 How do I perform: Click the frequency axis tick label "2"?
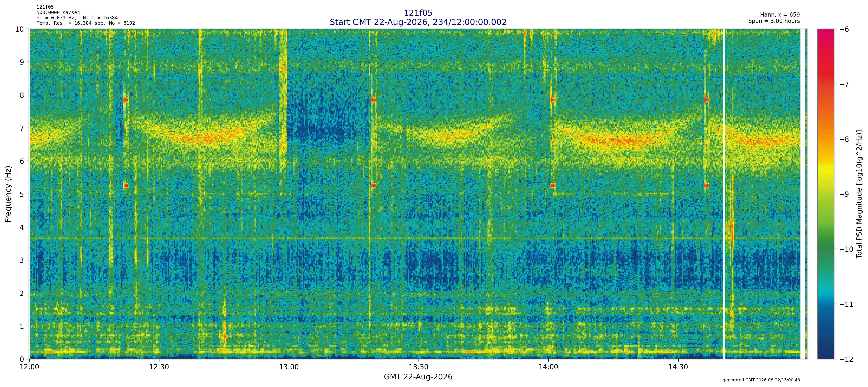click(x=22, y=294)
